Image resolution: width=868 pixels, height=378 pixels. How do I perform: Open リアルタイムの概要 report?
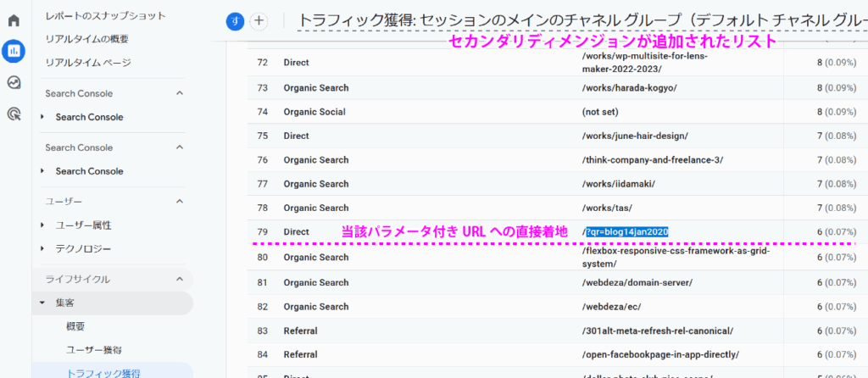[88, 39]
